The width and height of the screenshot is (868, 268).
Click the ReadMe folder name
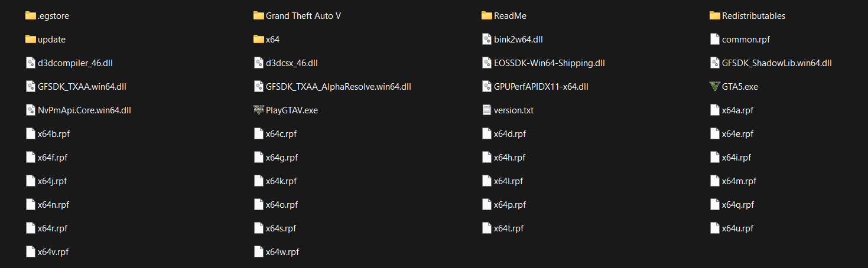tap(510, 16)
